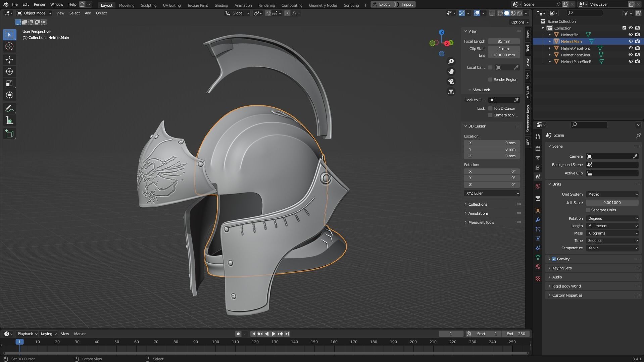Choose the Measure tool
The height and width of the screenshot is (362, 644).
(x=9, y=121)
